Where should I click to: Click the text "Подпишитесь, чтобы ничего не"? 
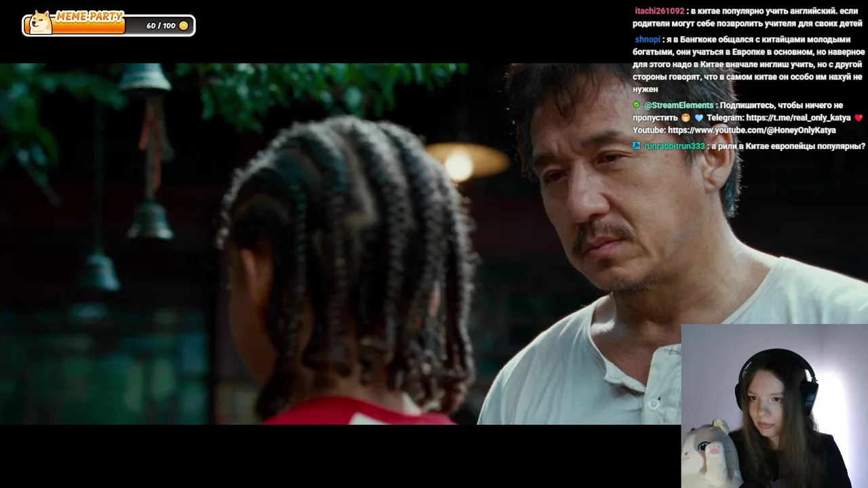tap(781, 105)
